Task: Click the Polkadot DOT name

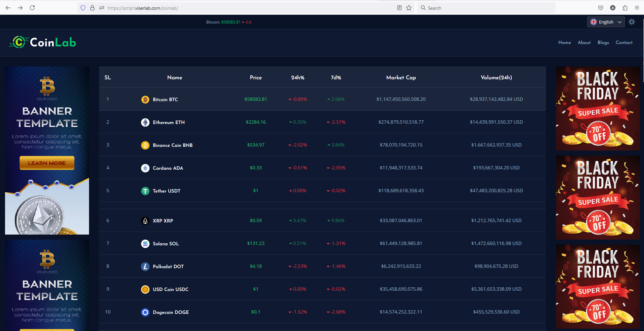Action: pos(168,266)
